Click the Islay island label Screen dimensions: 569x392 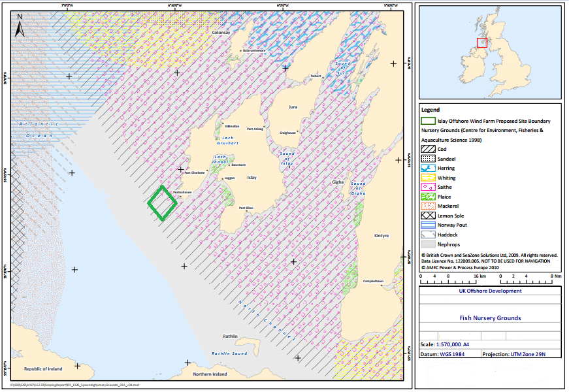pos(252,178)
